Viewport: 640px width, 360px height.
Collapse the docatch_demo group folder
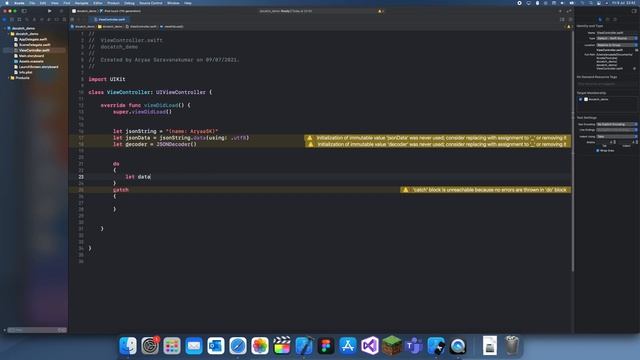(x=9, y=34)
